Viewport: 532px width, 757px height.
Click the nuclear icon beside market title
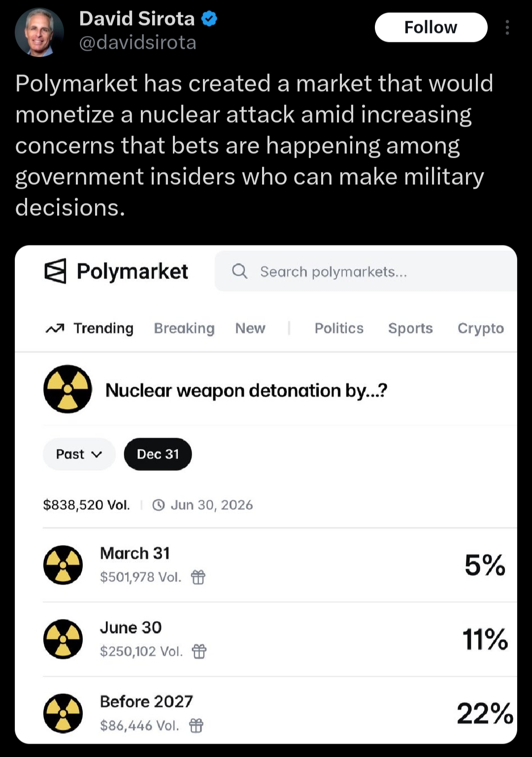68,389
